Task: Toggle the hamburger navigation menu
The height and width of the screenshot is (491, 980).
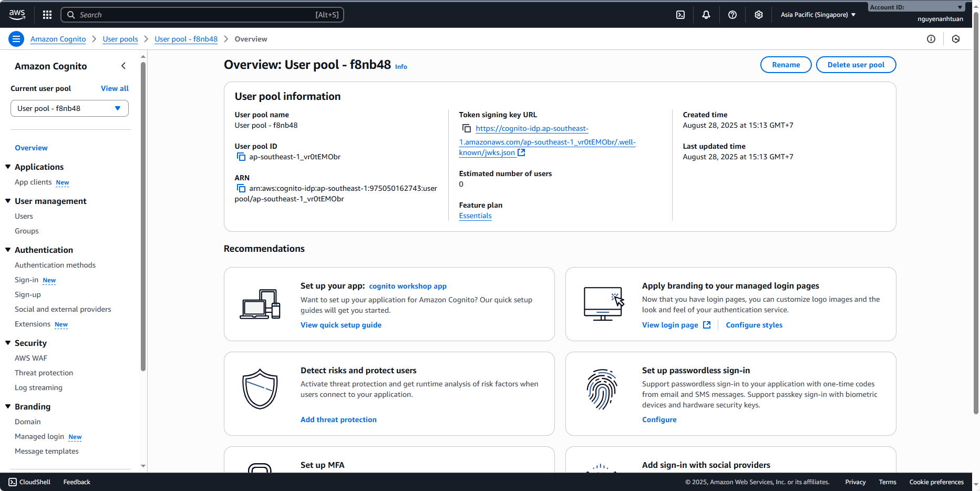Action: (16, 39)
